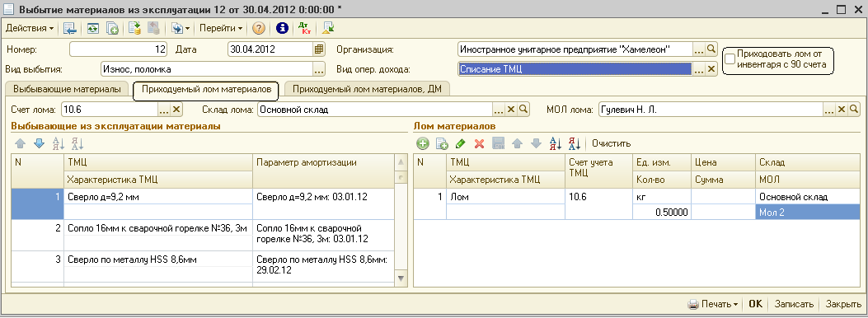868x318 pixels.
Task: Sort ascending in Выбывающие материалы table
Action: coord(59,144)
